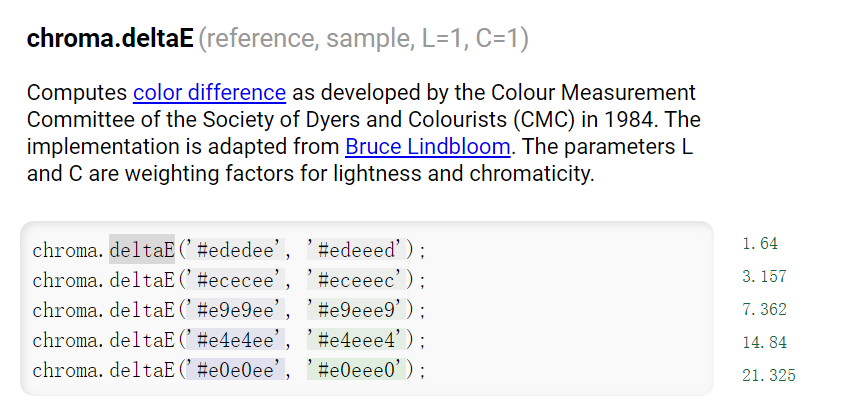Viewport: 865px width, 419px height.
Task: Click the 21.325 result value
Action: [769, 375]
